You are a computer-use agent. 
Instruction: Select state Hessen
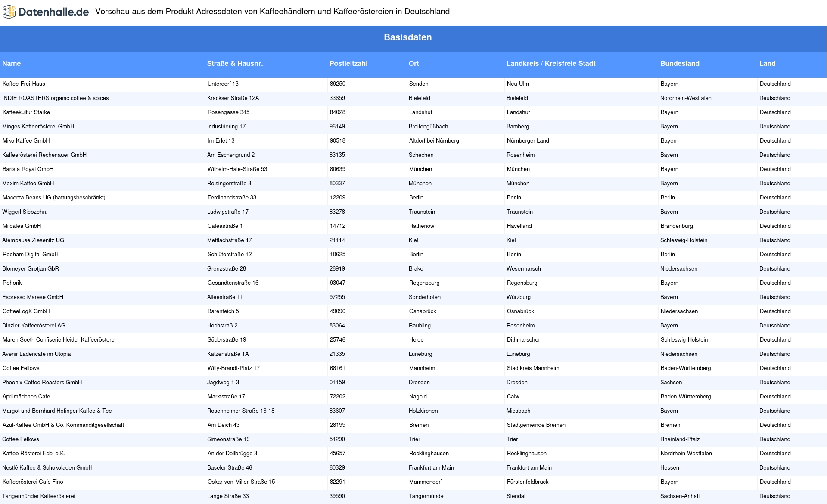[x=670, y=468]
